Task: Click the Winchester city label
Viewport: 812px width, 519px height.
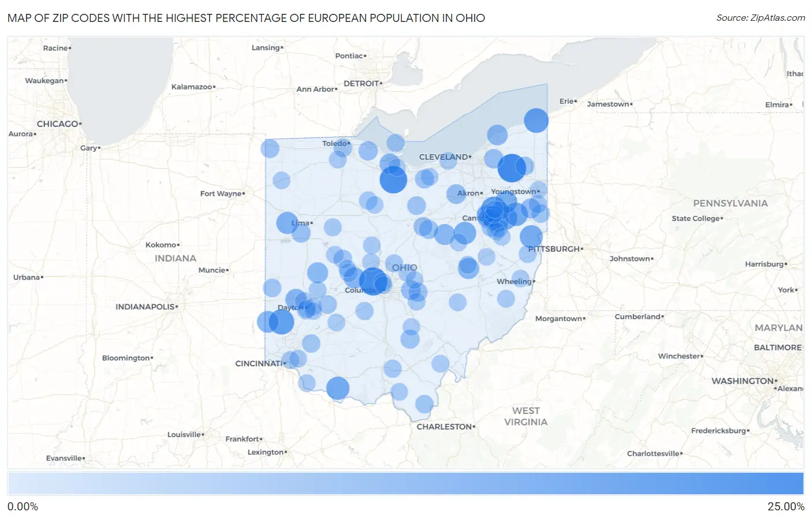Action: [679, 356]
